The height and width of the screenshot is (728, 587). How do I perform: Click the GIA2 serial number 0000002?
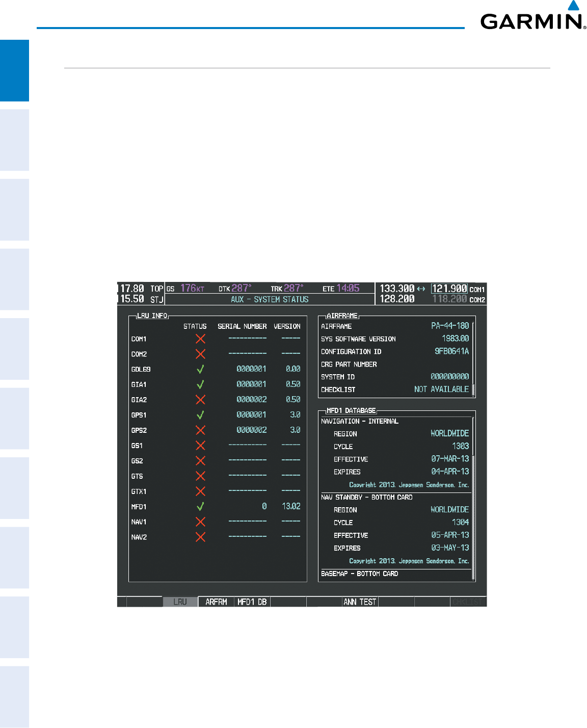click(x=251, y=399)
